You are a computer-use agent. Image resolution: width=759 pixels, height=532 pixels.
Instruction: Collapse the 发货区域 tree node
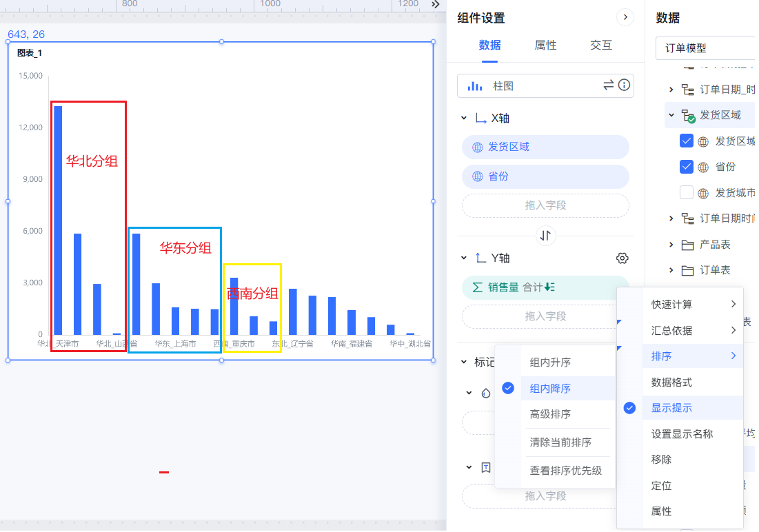tap(671, 115)
